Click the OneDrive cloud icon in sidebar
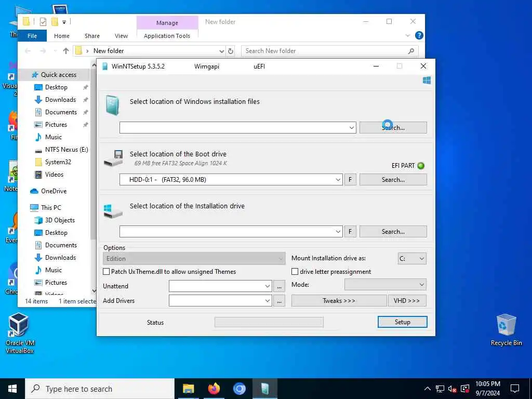This screenshot has height=399, width=532. pyautogui.click(x=34, y=191)
